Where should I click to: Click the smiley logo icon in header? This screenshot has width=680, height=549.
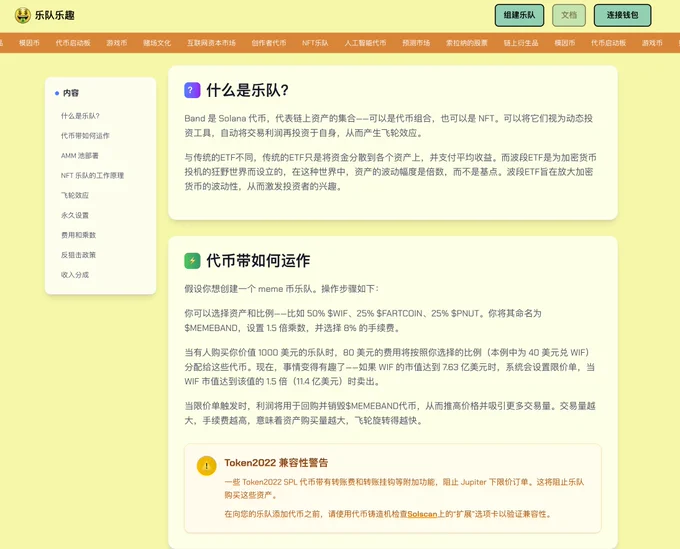(23, 15)
